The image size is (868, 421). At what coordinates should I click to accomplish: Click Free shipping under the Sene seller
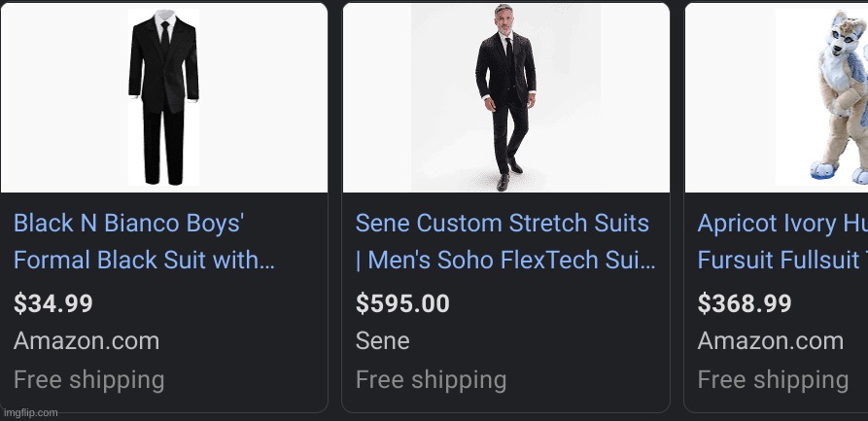(x=431, y=379)
